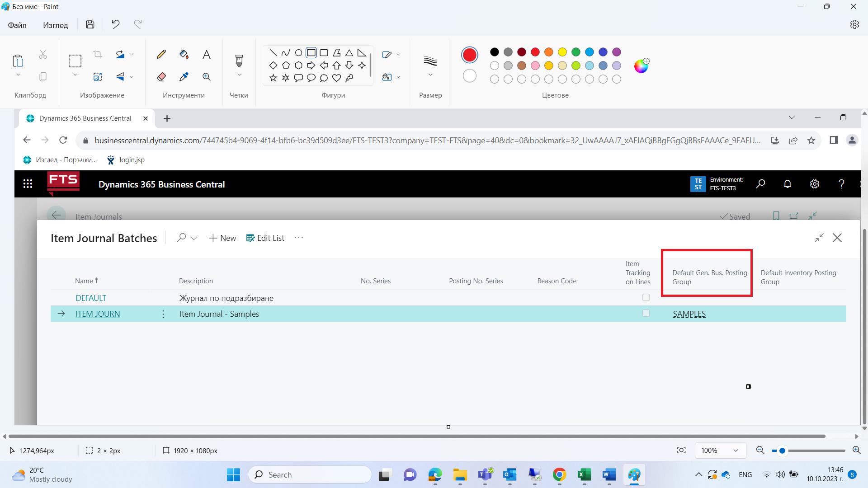This screenshot has width=868, height=488.
Task: Click the expand window icon top right
Action: tap(819, 238)
